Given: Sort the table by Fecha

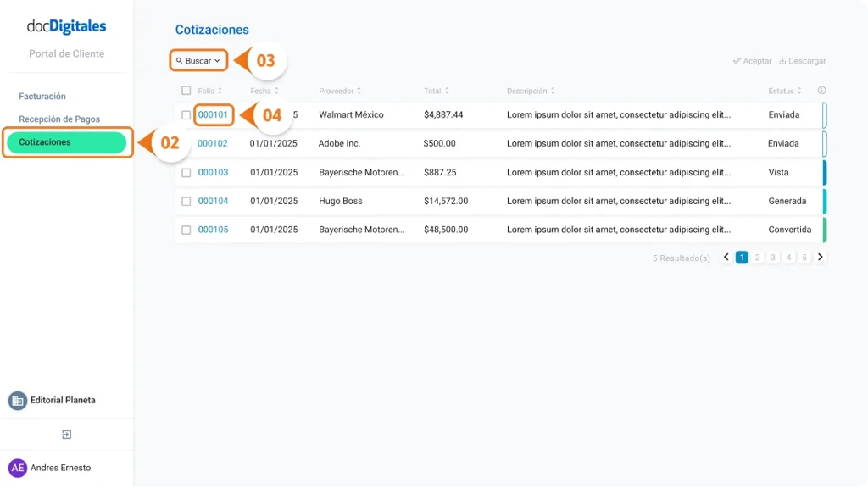Looking at the screenshot, I should (x=263, y=90).
